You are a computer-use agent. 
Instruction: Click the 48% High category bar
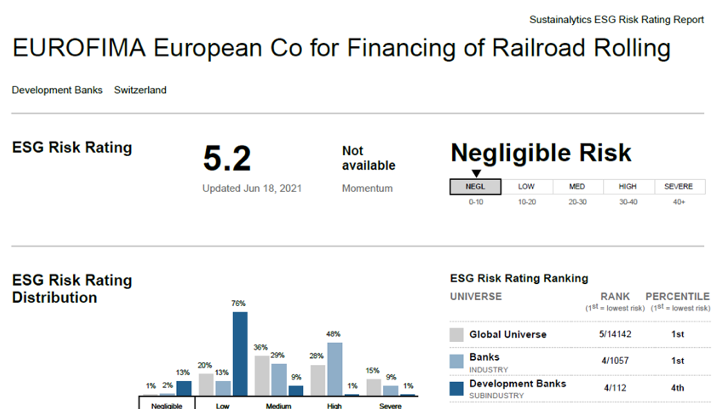[x=334, y=368]
